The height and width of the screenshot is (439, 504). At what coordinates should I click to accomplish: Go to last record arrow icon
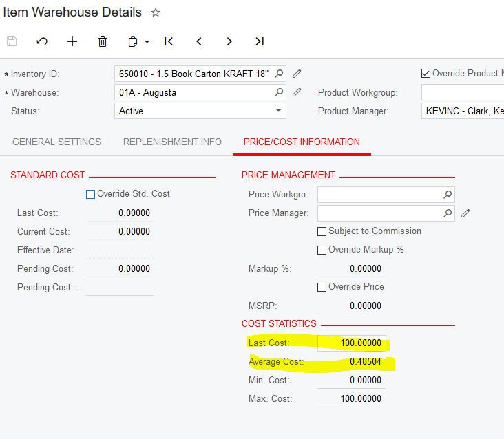260,41
